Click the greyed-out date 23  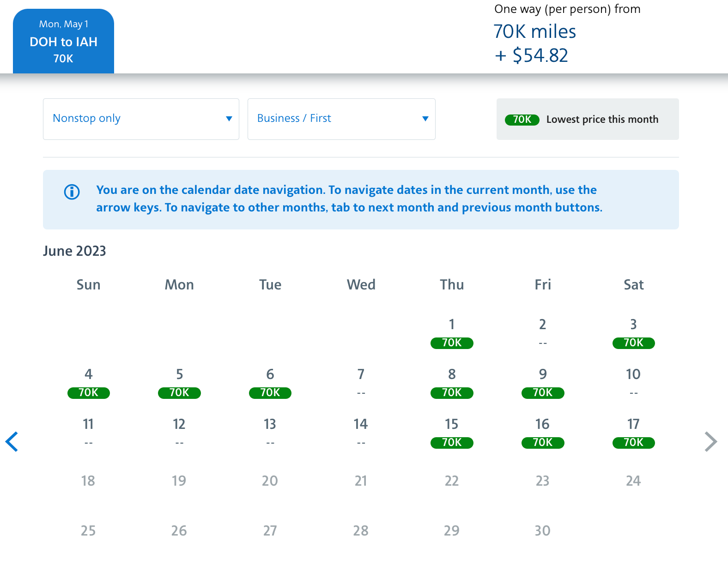click(x=543, y=481)
